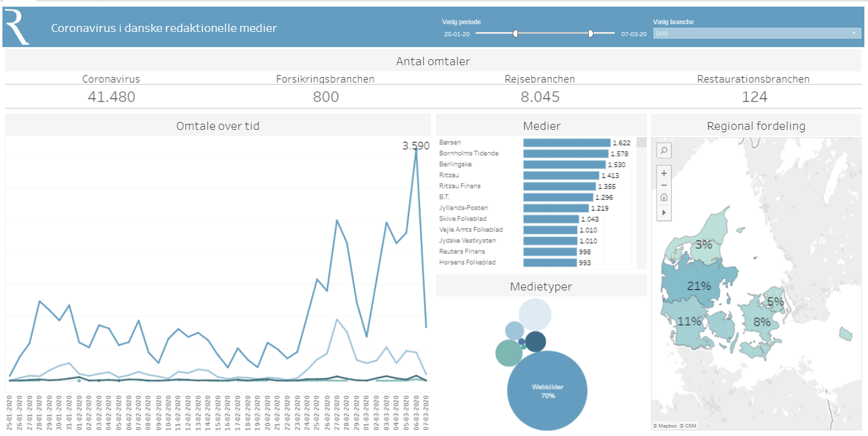Click the Berlingske bar in Medier chart
Image resolution: width=868 pixels, height=436 pixels.
click(x=564, y=165)
